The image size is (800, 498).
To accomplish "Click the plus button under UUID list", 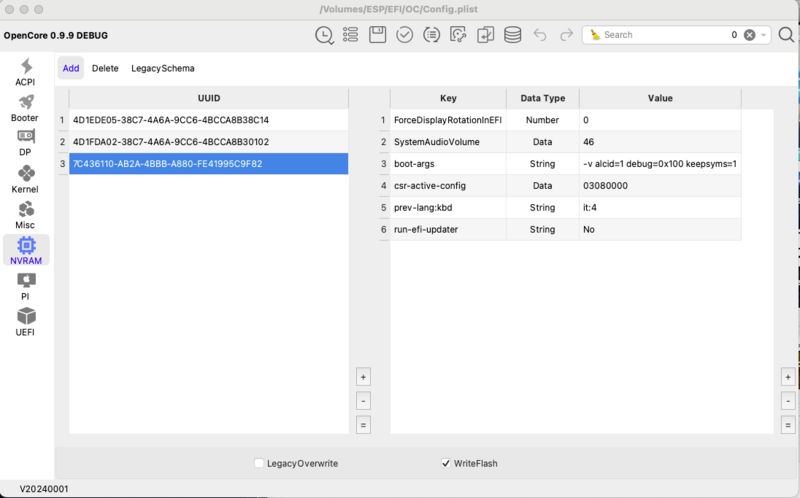I will point(363,377).
